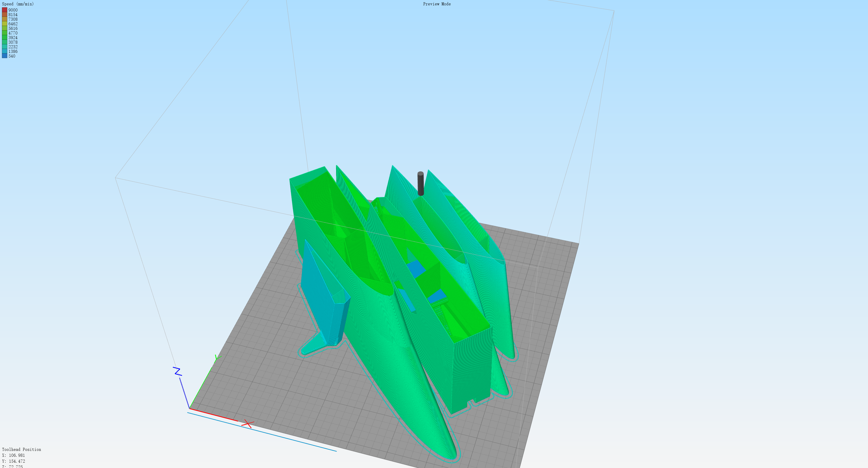Select the "Y: 154.472" toolhead readout
868x468 pixels.
pyautogui.click(x=14, y=461)
